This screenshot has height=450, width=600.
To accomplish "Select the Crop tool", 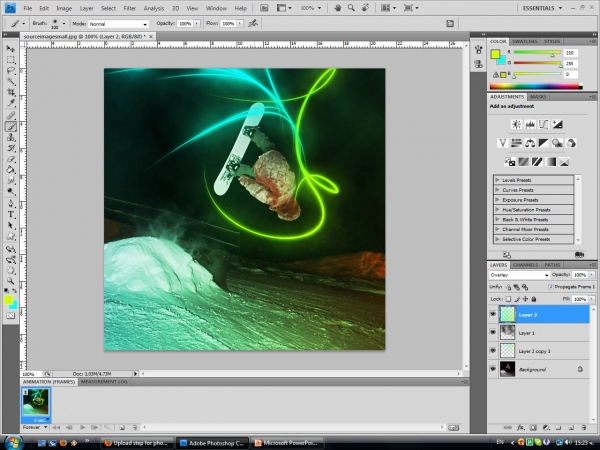I will [x=10, y=92].
